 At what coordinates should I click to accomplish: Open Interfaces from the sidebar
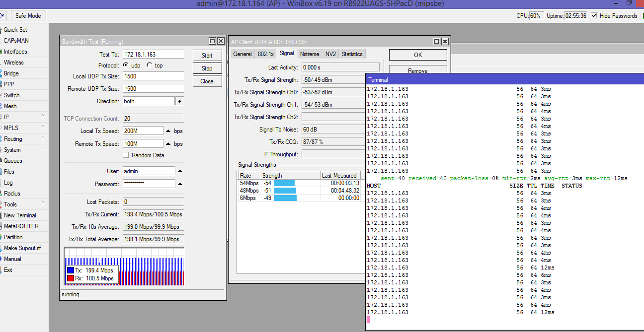(15, 52)
